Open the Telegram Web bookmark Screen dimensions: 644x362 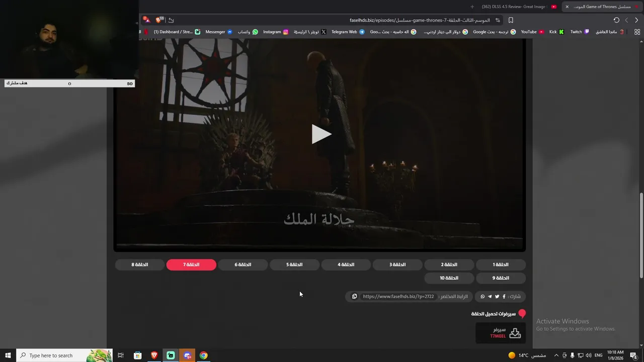tap(348, 32)
